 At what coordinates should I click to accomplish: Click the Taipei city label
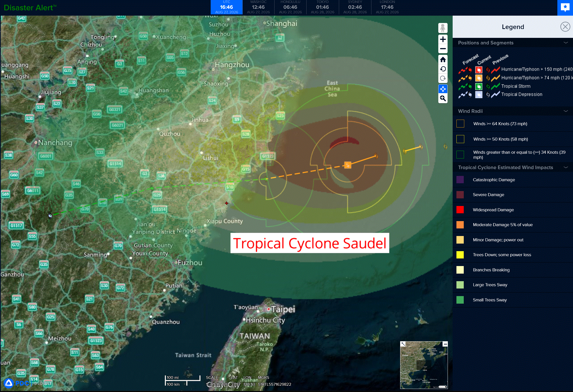[283, 309]
